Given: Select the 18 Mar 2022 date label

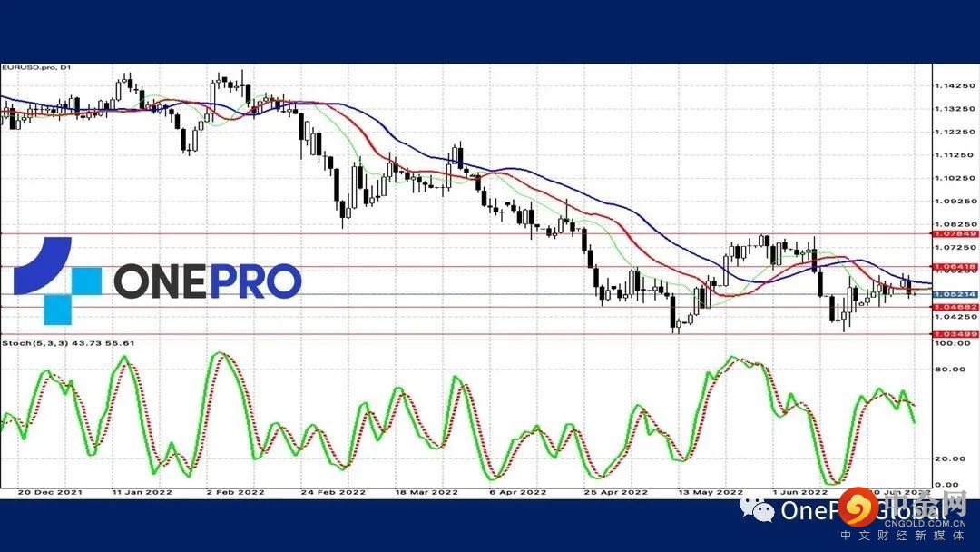Looking at the screenshot, I should pos(426,493).
